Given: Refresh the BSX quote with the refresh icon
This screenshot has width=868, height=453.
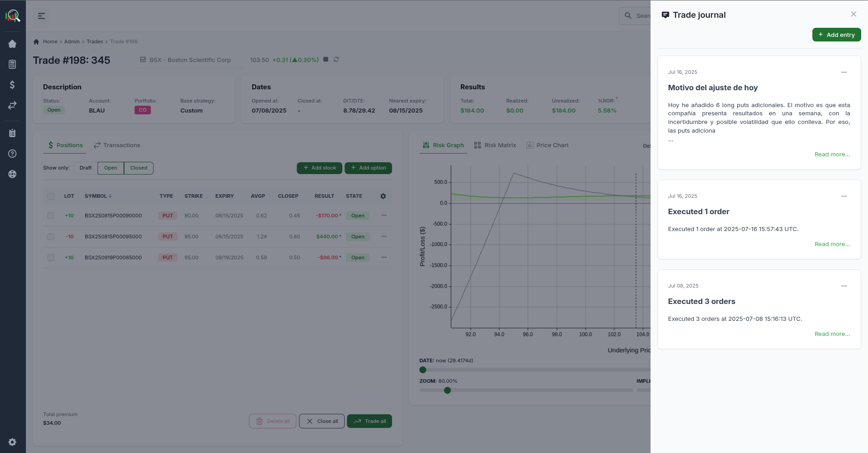Looking at the screenshot, I should (x=336, y=59).
